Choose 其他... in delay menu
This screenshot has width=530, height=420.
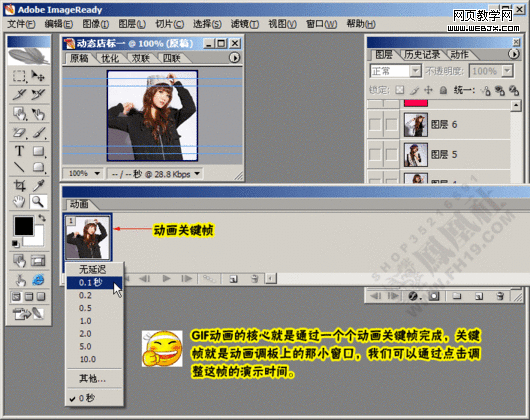click(x=94, y=378)
